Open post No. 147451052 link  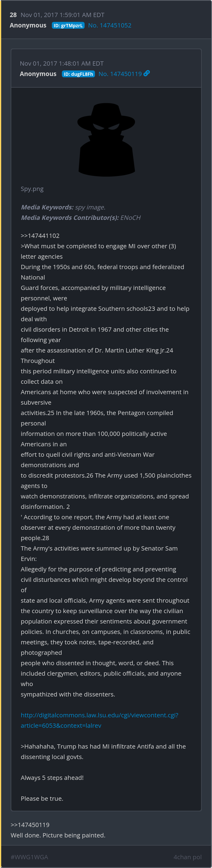coord(110,25)
